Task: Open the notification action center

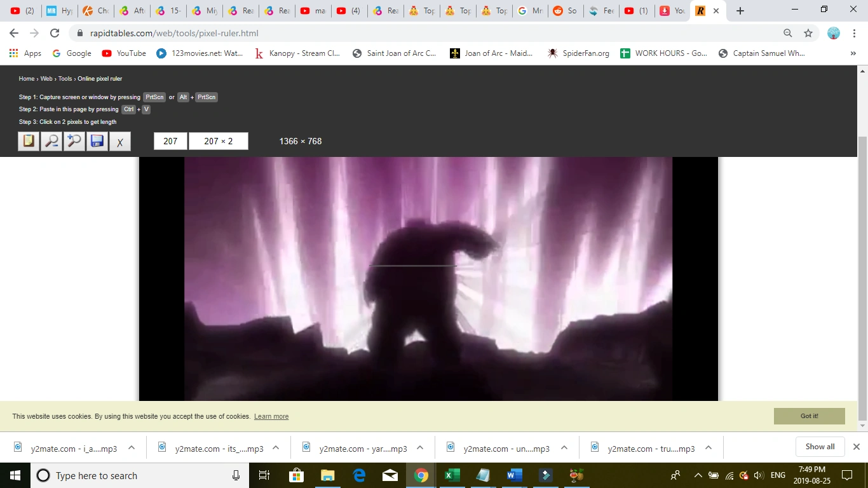Action: [x=846, y=475]
